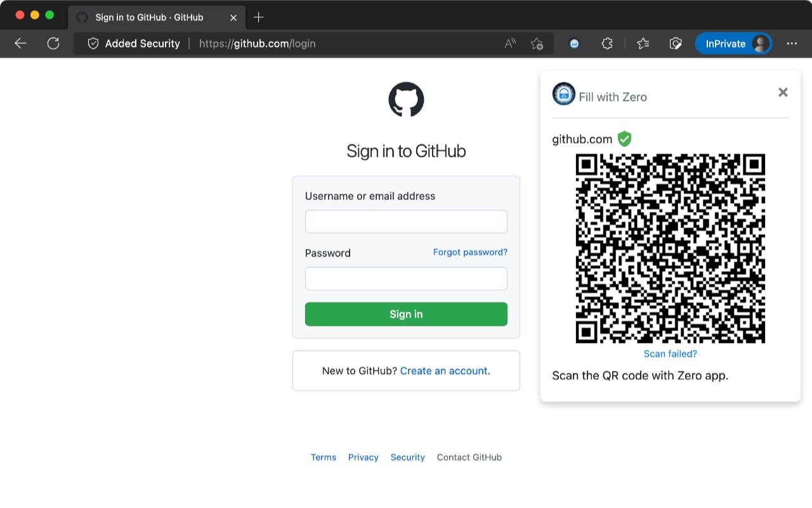Open the Contact GitHub footer link
The image size is (812, 508).
click(x=469, y=457)
